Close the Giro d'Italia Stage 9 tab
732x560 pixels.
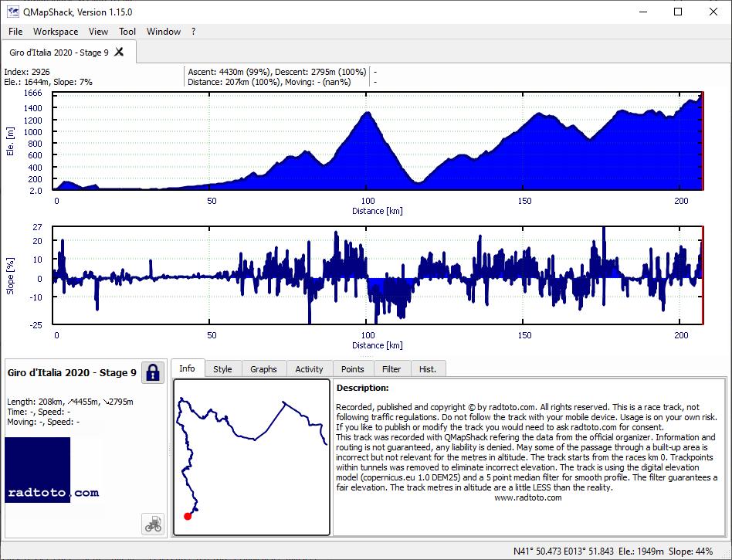119,52
